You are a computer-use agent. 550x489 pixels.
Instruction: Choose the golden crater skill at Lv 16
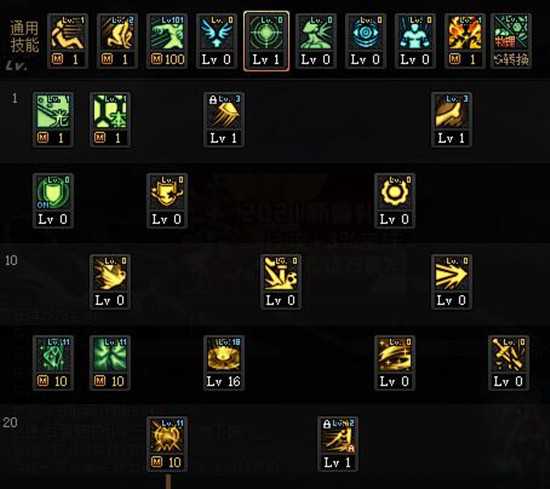tap(224, 363)
